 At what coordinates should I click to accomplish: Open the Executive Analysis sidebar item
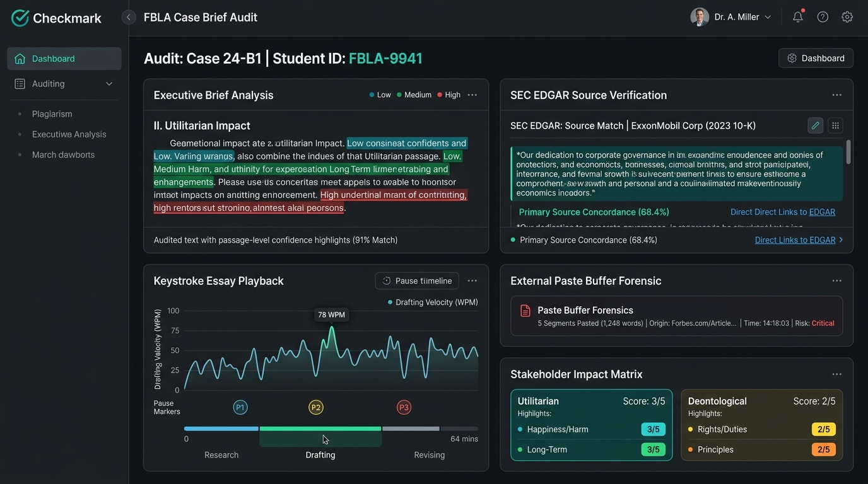coord(69,134)
